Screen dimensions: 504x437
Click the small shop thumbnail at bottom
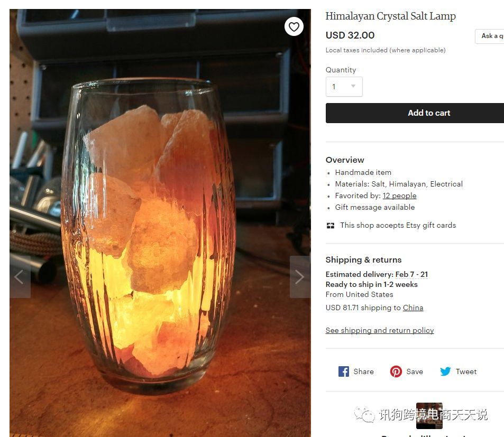(x=429, y=416)
